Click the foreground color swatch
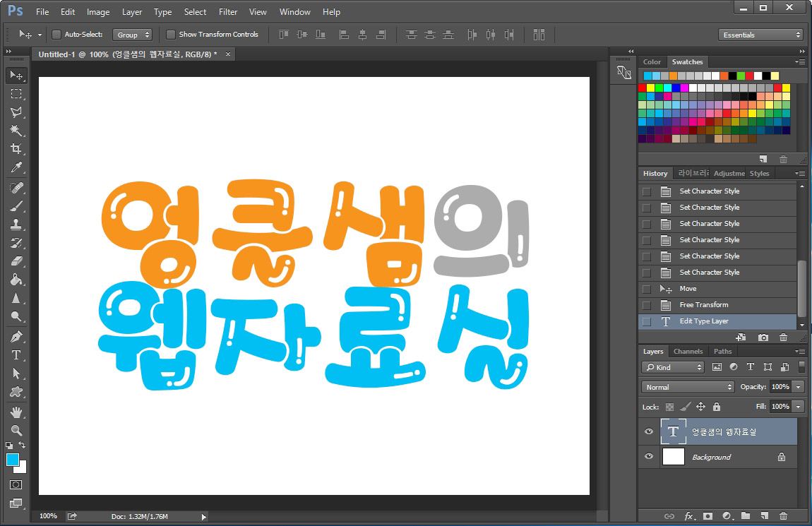Viewport: 812px width, 526px height. coord(13,460)
